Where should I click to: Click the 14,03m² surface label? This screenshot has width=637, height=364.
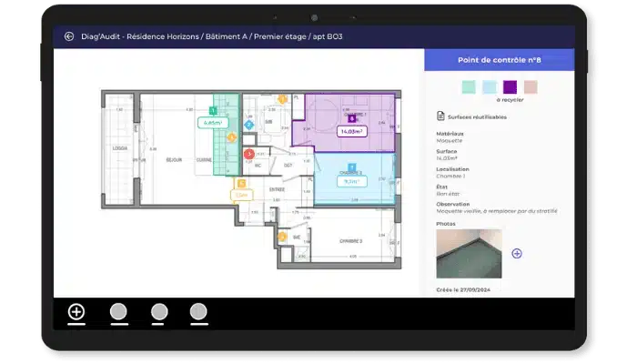(351, 131)
